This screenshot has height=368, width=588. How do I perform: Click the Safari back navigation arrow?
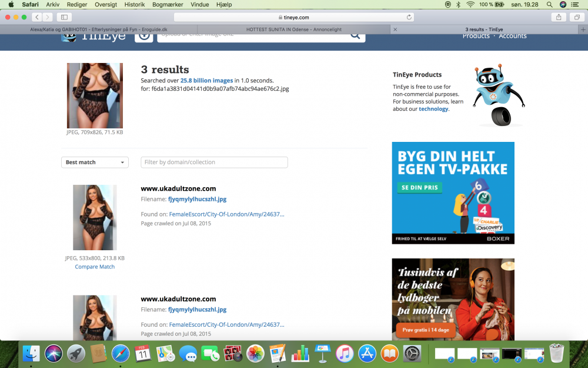pos(36,17)
